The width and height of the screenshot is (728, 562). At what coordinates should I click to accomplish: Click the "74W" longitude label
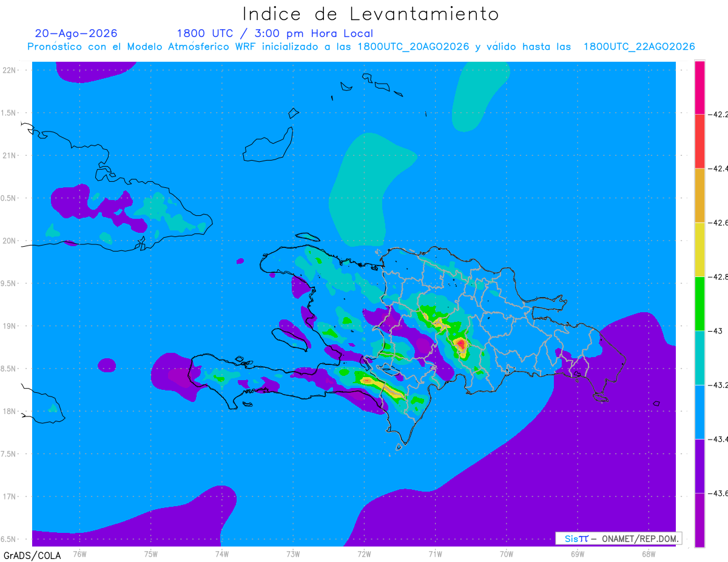point(222,554)
